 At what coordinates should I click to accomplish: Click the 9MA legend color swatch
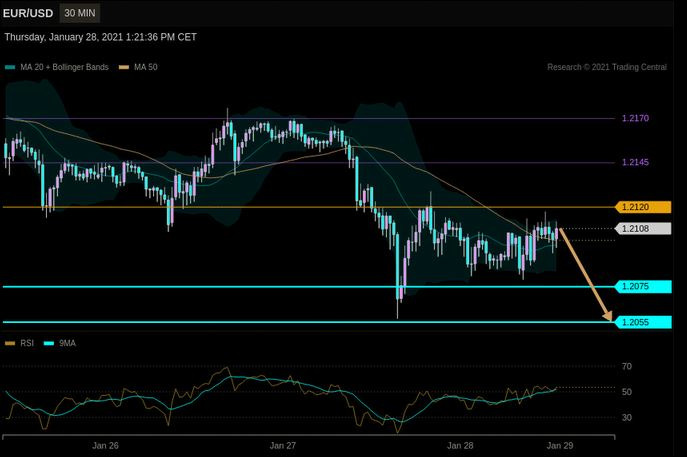[x=49, y=344]
